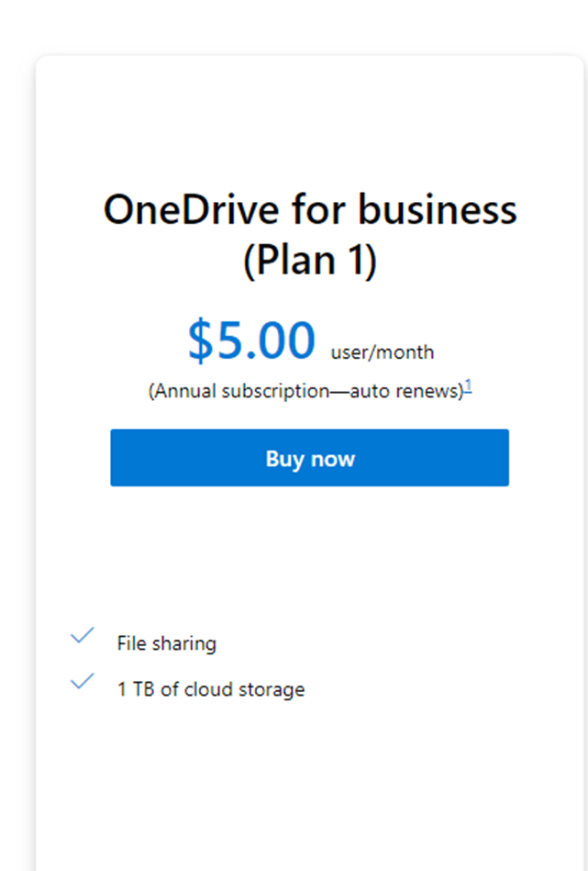Viewport: 588px width, 871px height.
Task: Click the Plan 1 heading line
Action: click(x=312, y=259)
